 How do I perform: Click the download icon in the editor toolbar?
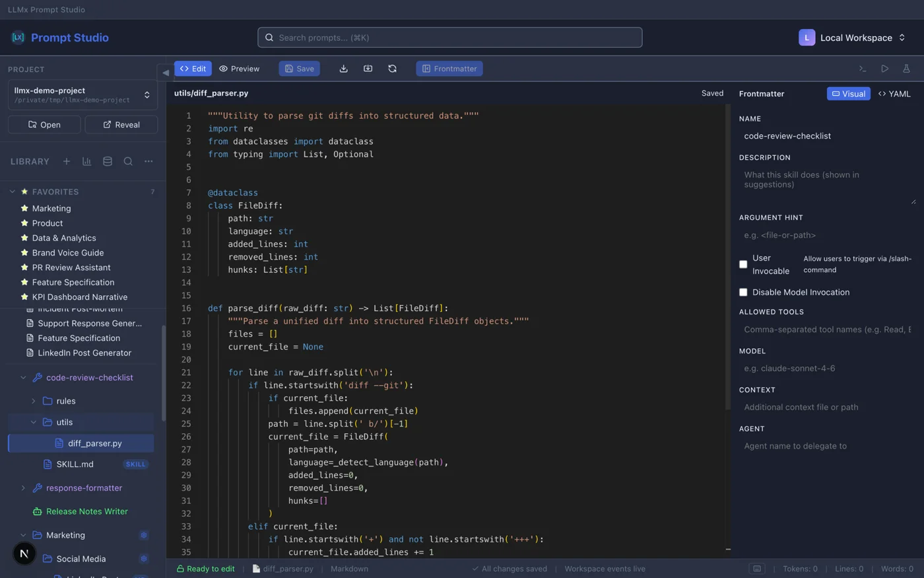click(x=343, y=68)
